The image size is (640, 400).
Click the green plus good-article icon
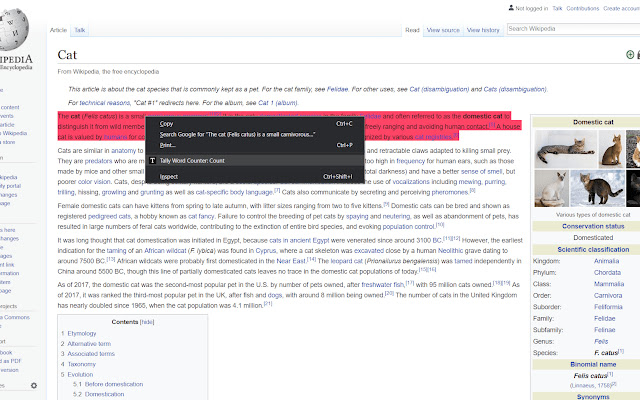click(x=630, y=55)
